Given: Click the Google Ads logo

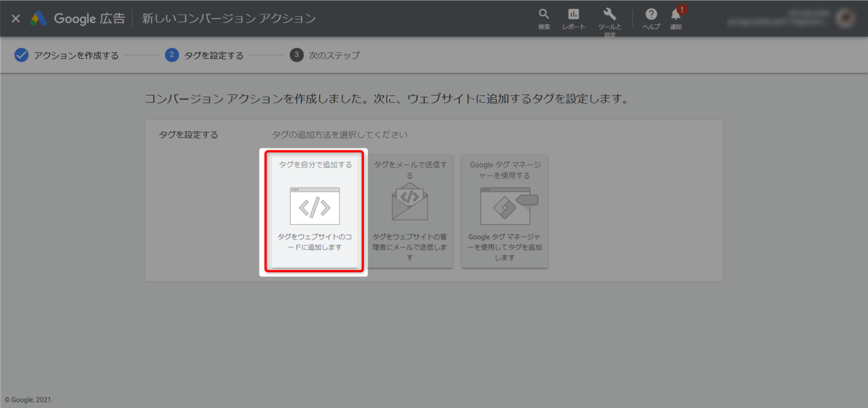Looking at the screenshot, I should (38, 19).
